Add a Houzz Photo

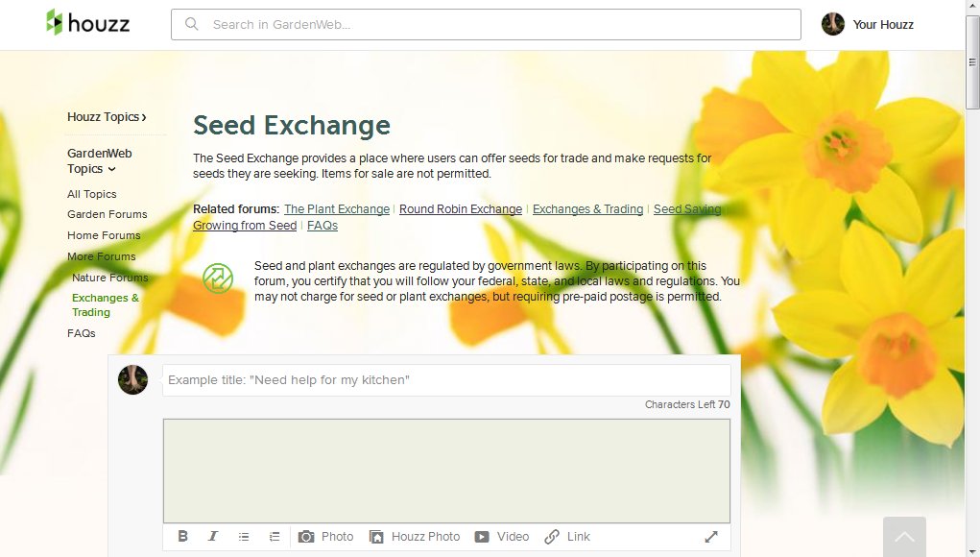coord(415,537)
